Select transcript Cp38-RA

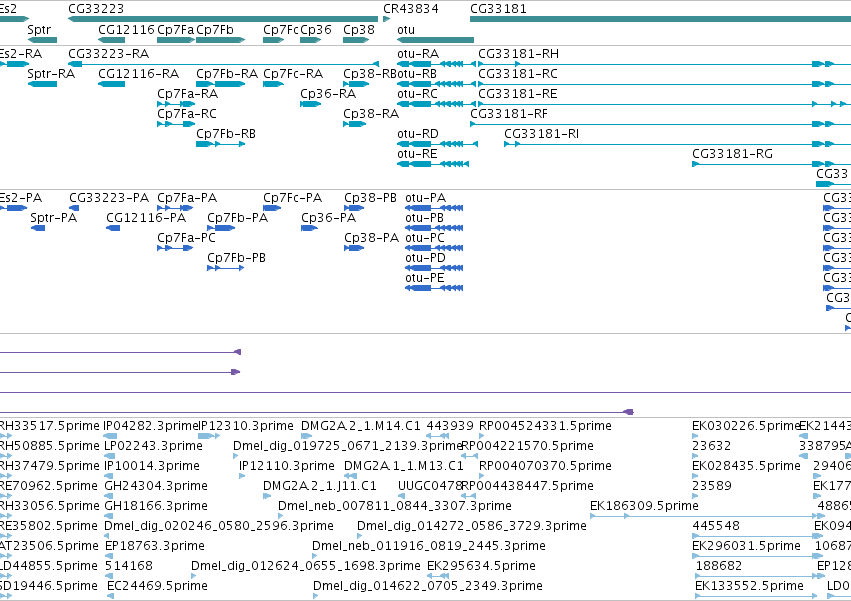pyautogui.click(x=355, y=124)
